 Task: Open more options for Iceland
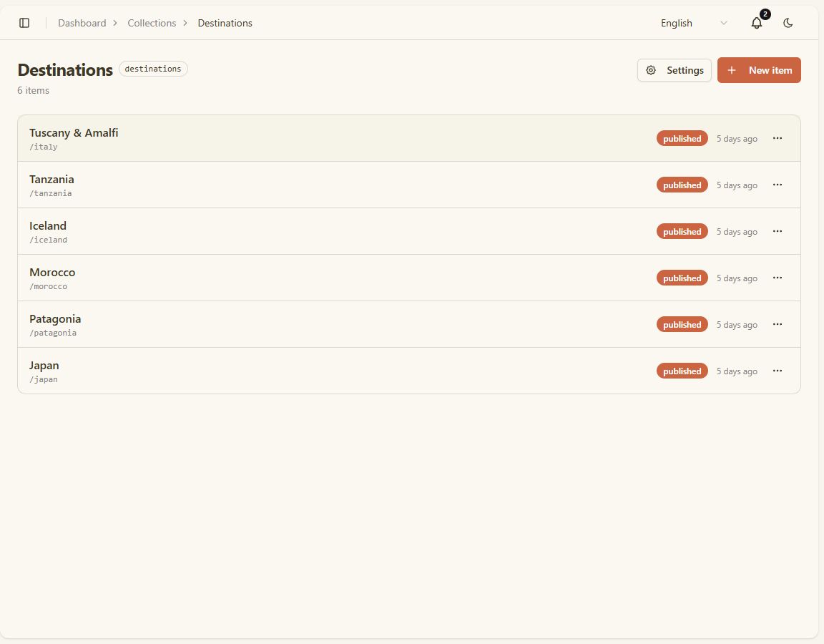click(x=778, y=231)
